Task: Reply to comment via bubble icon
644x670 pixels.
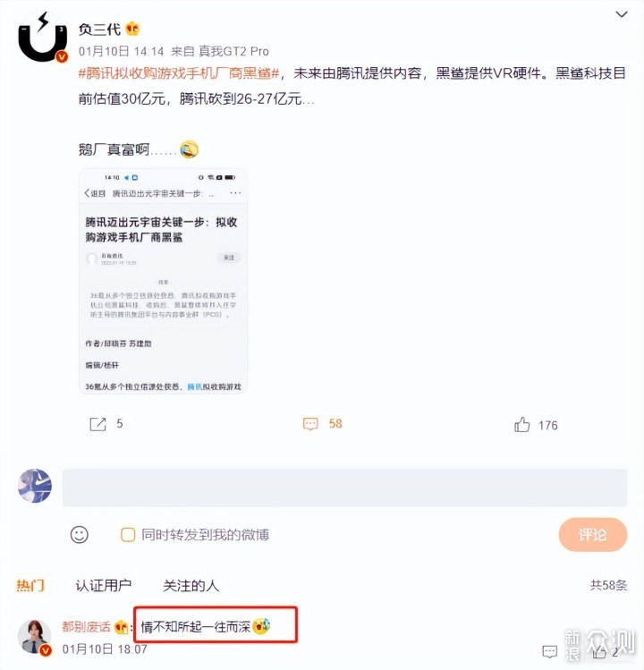Action: click(549, 651)
